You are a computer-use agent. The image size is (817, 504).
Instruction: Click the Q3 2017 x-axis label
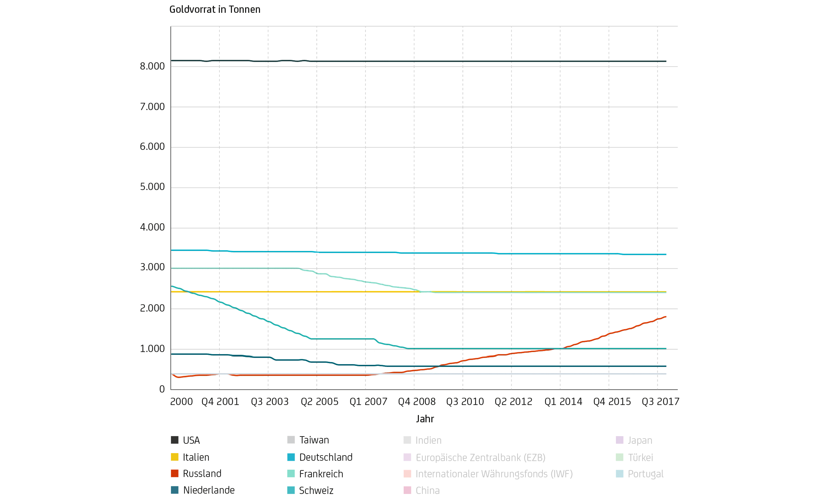(661, 402)
